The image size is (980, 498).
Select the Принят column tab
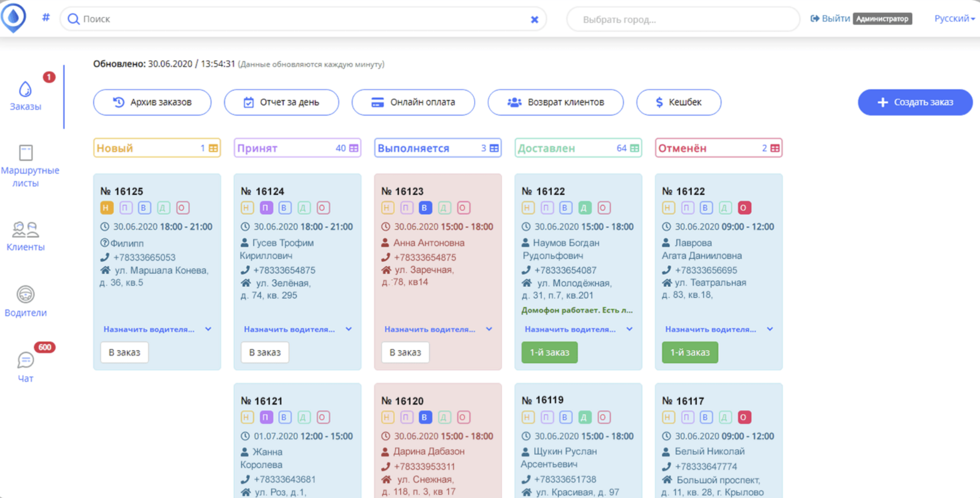pos(297,148)
